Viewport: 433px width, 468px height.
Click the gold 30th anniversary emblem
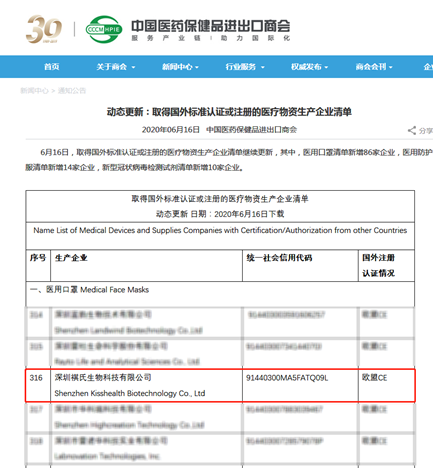tap(44, 29)
